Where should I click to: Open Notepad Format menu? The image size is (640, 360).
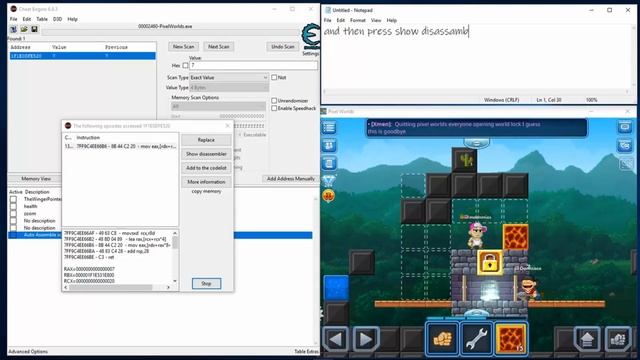click(x=358, y=20)
